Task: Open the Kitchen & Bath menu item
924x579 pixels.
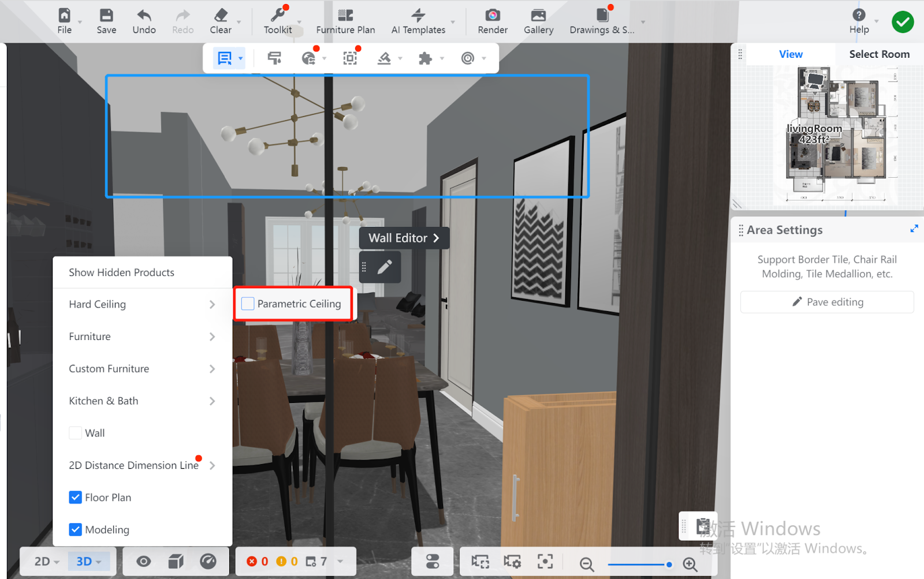Action: 143,401
